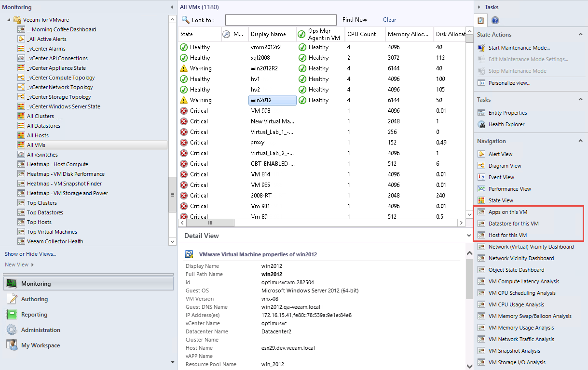Click the Administration gear icon
Image resolution: width=588 pixels, height=370 pixels.
point(12,330)
